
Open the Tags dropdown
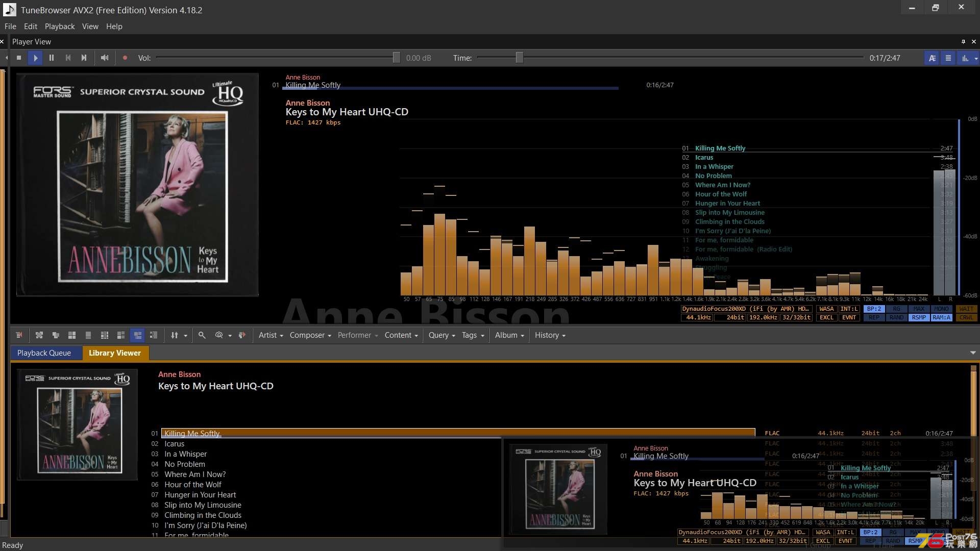[x=473, y=335]
